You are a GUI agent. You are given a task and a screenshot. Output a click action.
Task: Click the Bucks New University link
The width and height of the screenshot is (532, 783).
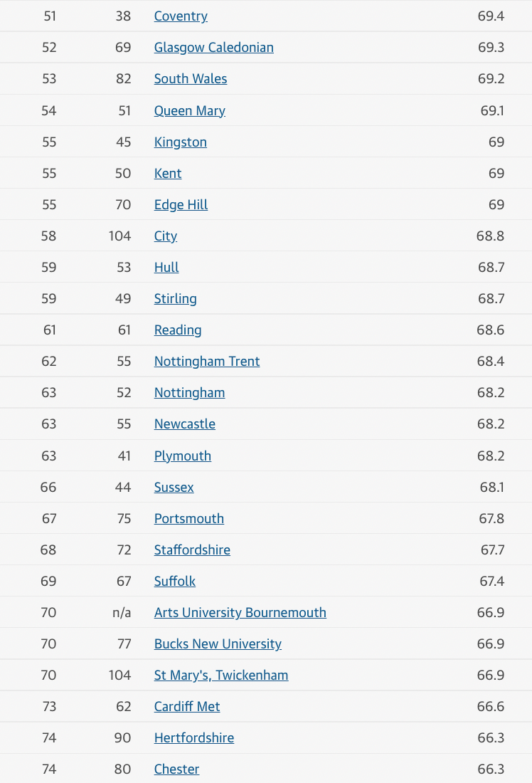(218, 644)
